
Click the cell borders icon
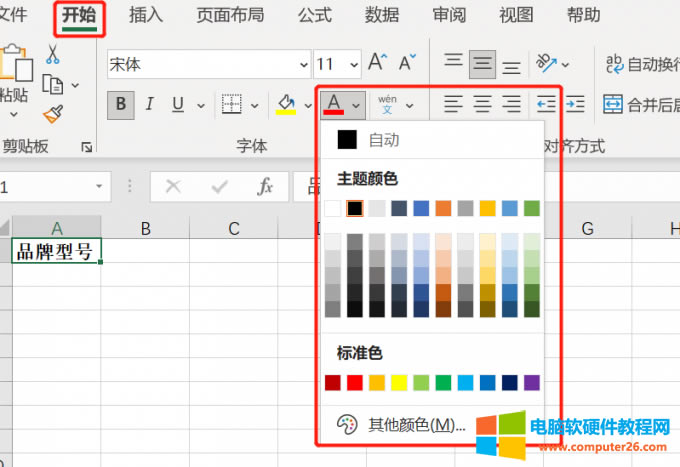pos(231,104)
